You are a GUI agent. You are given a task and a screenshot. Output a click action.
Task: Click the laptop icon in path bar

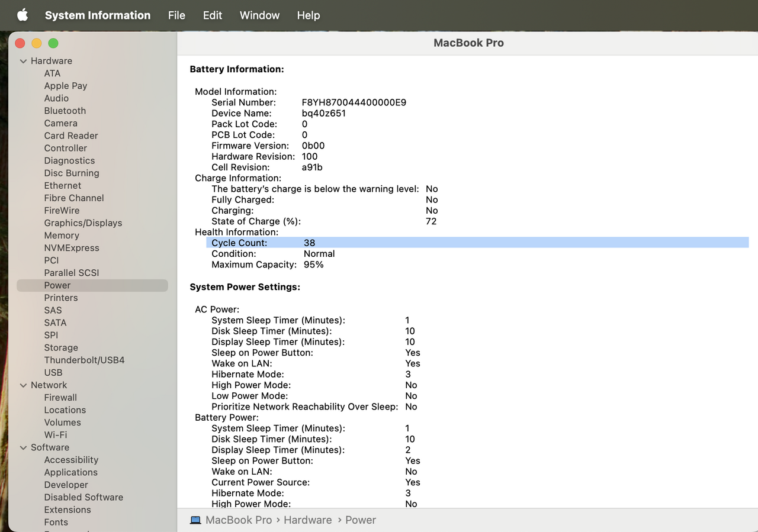tap(195, 520)
